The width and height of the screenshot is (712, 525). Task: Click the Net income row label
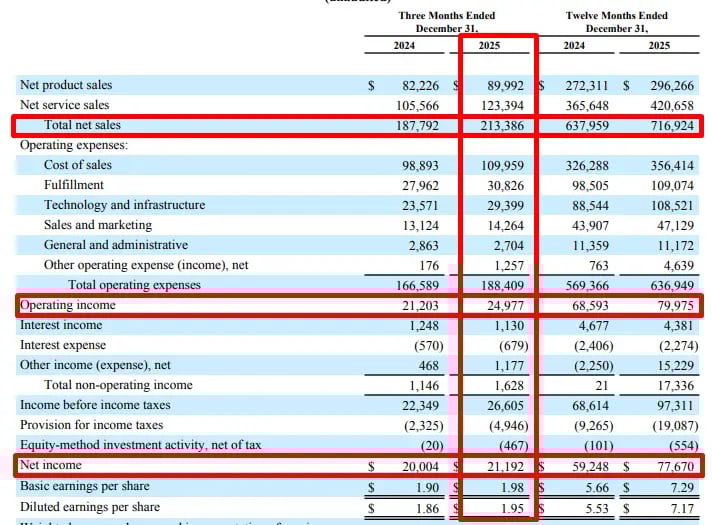(51, 465)
